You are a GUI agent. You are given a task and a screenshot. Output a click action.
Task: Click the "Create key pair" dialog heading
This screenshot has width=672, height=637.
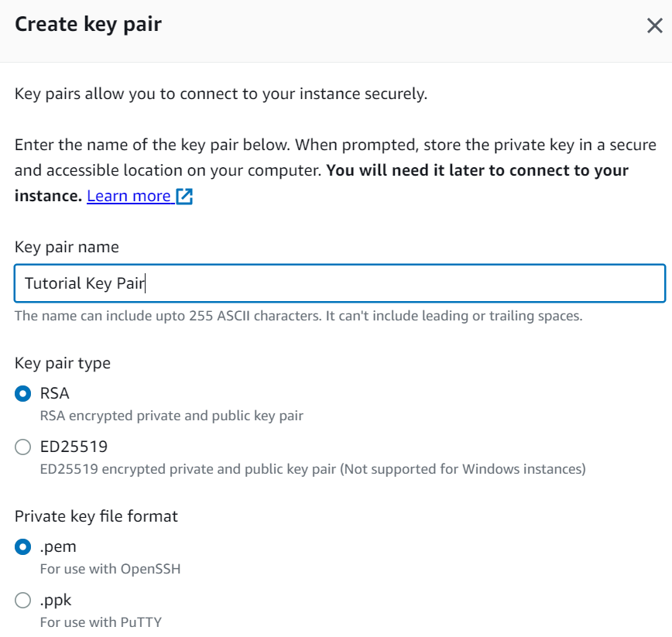(88, 24)
